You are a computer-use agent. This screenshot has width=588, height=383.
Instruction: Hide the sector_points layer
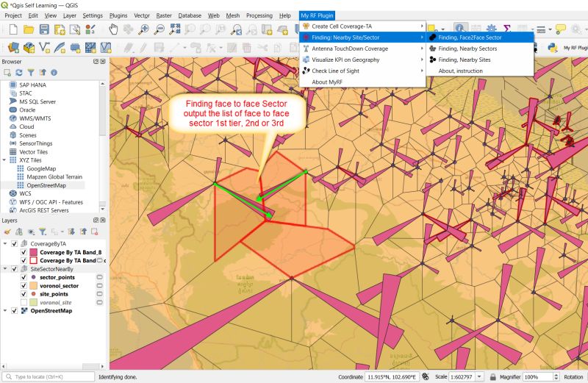[x=24, y=277]
